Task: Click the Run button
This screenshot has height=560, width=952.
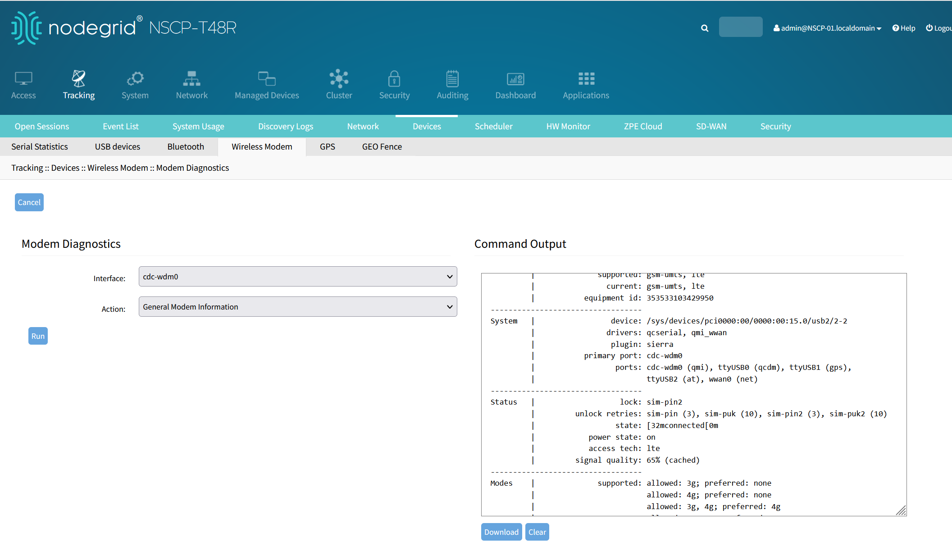Action: pyautogui.click(x=38, y=336)
